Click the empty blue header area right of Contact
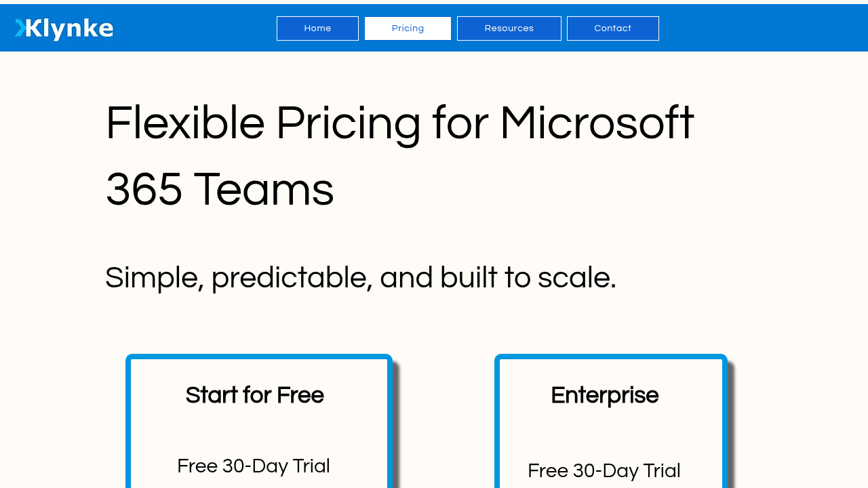This screenshot has width=868, height=488. (x=763, y=28)
